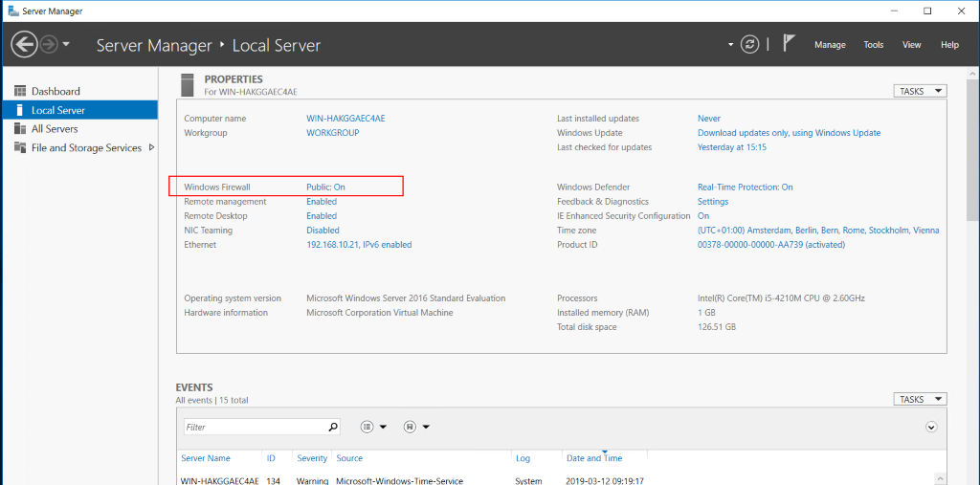Viewport: 980px width, 485px height.
Task: Sort events by Log column
Action: [x=523, y=458]
